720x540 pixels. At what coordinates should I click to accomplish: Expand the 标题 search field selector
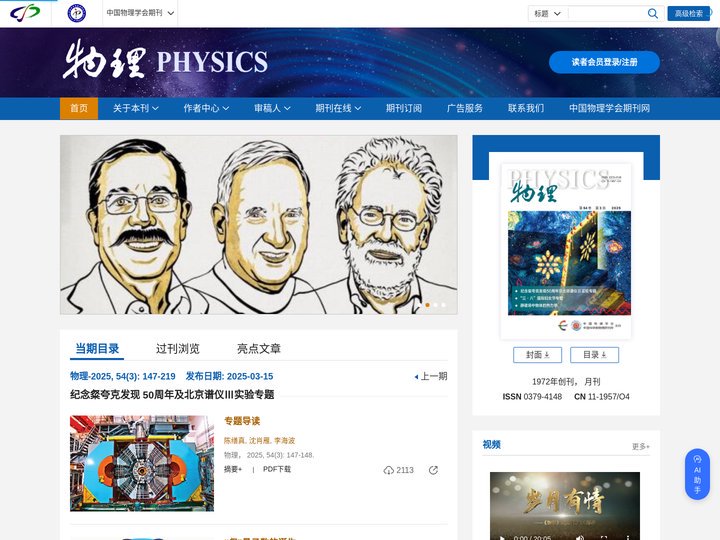[547, 14]
